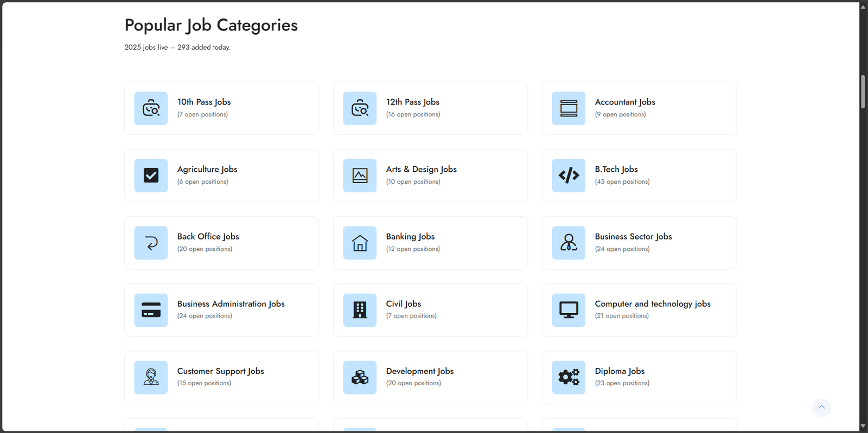Click the Diploma Jobs gears icon
The image size is (868, 433).
click(x=569, y=377)
